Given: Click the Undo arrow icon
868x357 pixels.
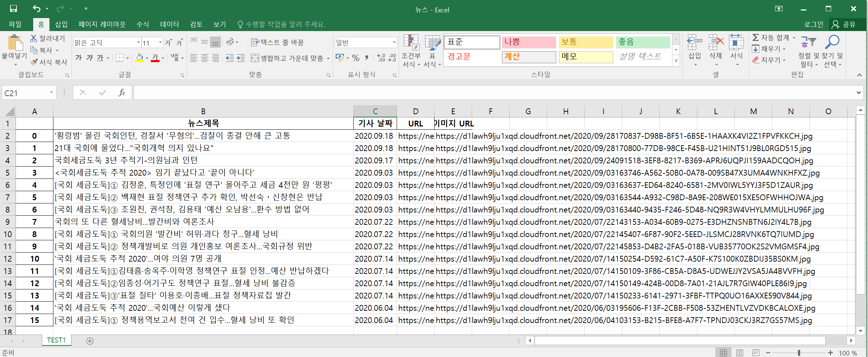Looking at the screenshot, I should pyautogui.click(x=36, y=9).
